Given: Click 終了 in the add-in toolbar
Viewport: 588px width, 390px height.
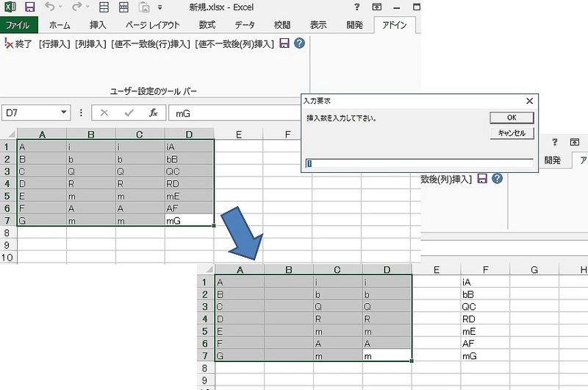Looking at the screenshot, I should (x=21, y=44).
